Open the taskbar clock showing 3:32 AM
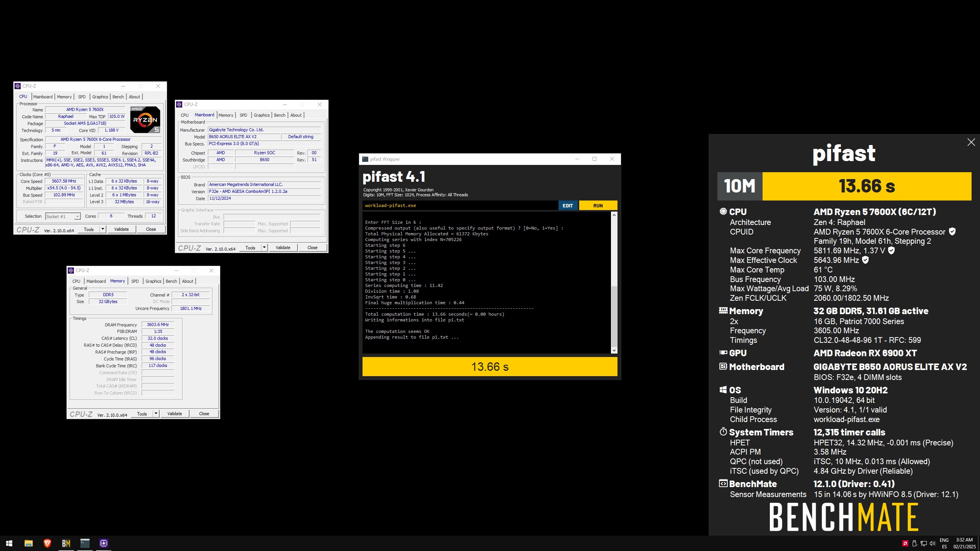 tap(964, 543)
